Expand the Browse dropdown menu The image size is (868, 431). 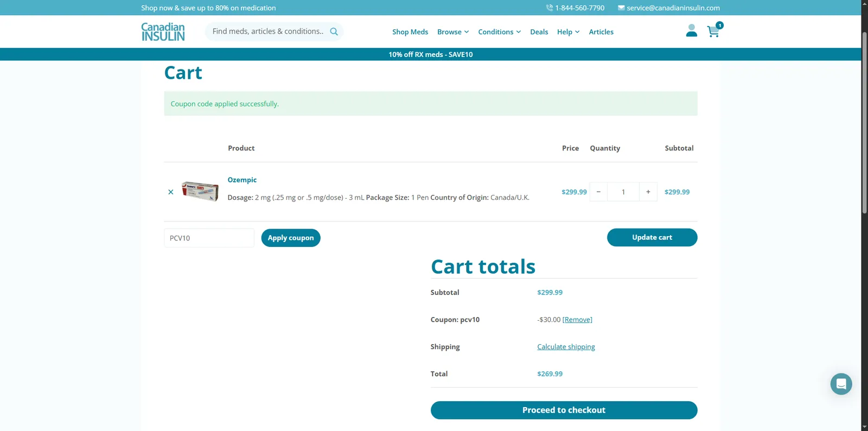tap(453, 32)
